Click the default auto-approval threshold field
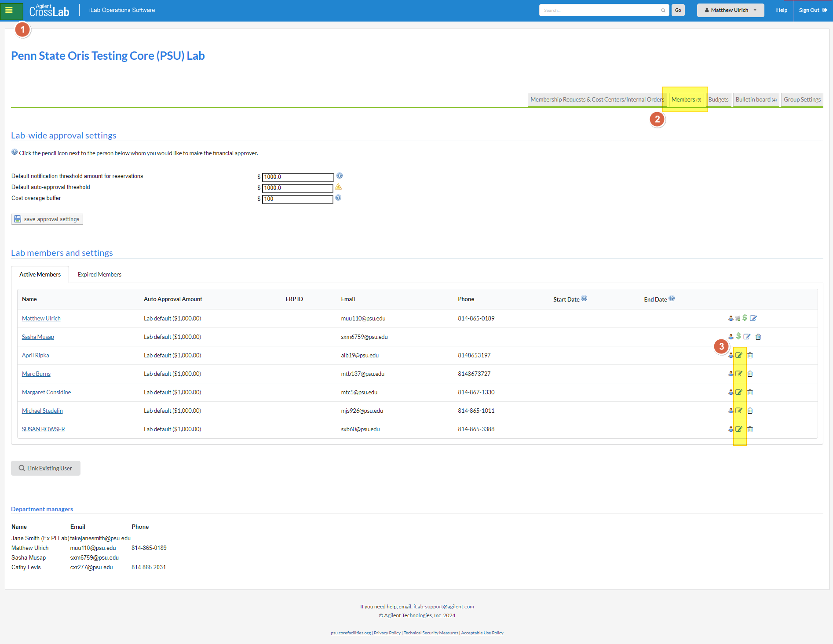This screenshot has height=644, width=833. 298,188
